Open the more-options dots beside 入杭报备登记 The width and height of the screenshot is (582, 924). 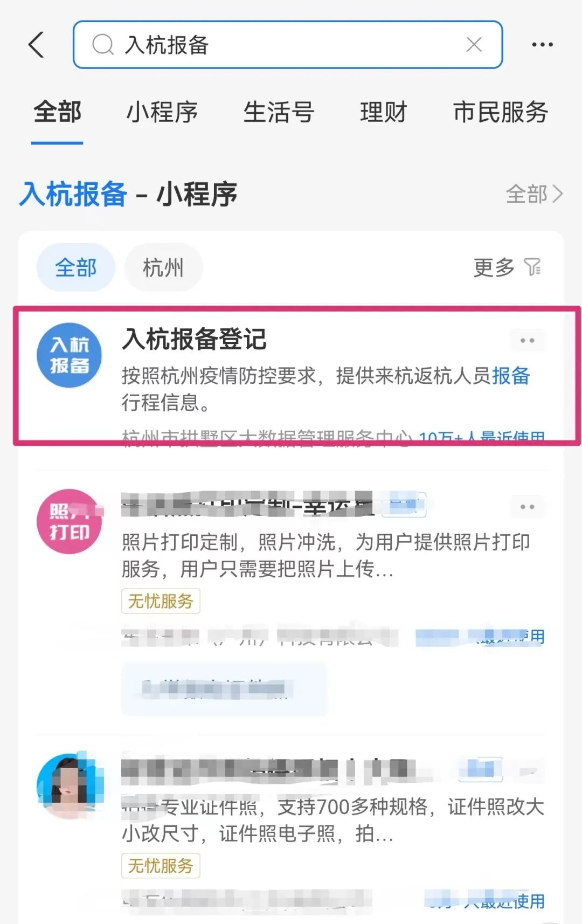[527, 340]
